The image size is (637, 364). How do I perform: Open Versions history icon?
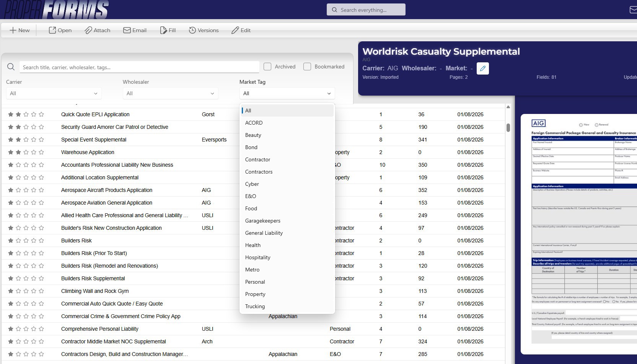coord(192,30)
